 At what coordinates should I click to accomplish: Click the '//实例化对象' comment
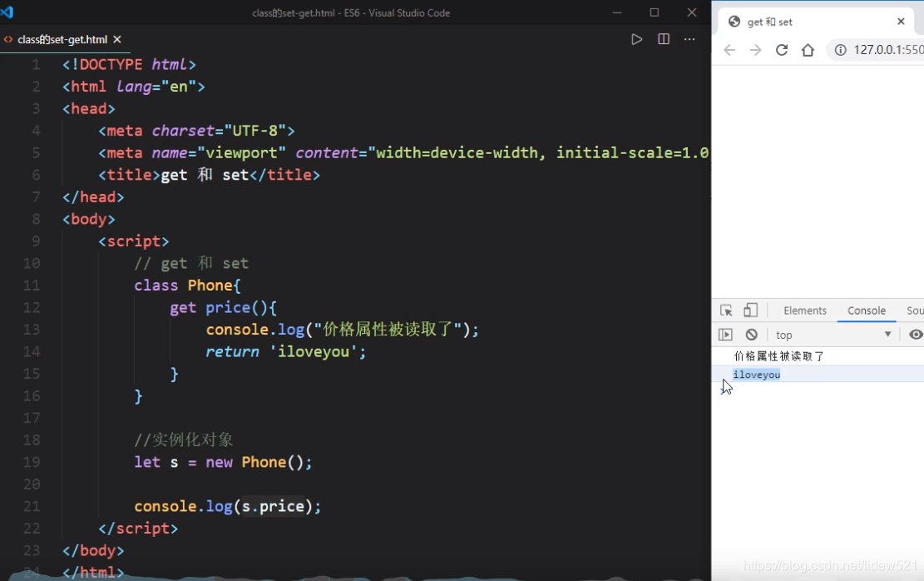[183, 440]
